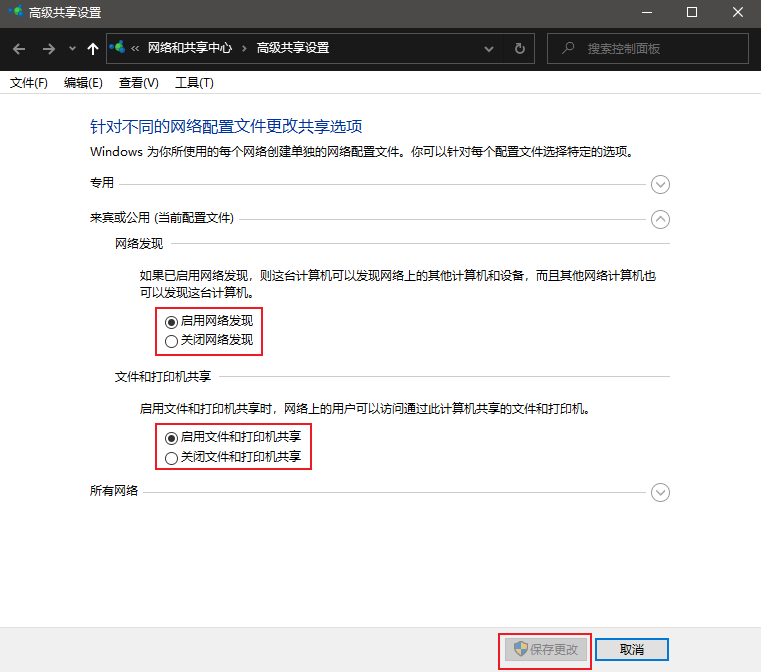Click the 保存更改 button
The image size is (761, 672).
click(x=546, y=650)
